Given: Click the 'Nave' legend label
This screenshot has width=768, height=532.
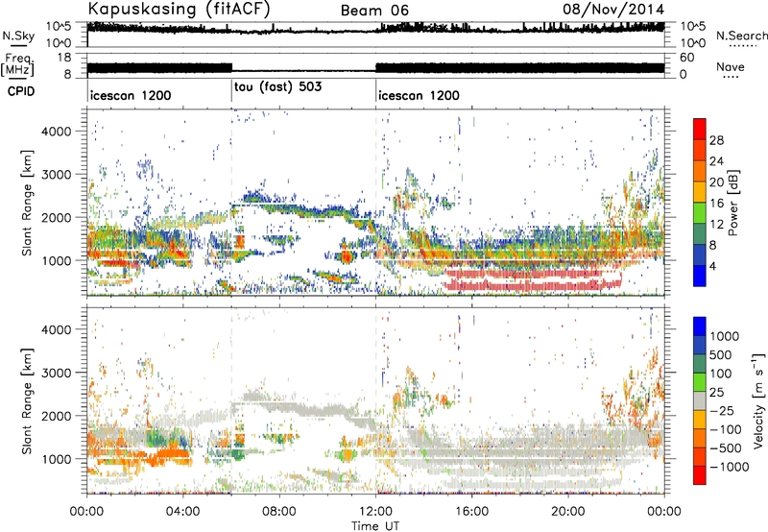Looking at the screenshot, I should tap(731, 66).
